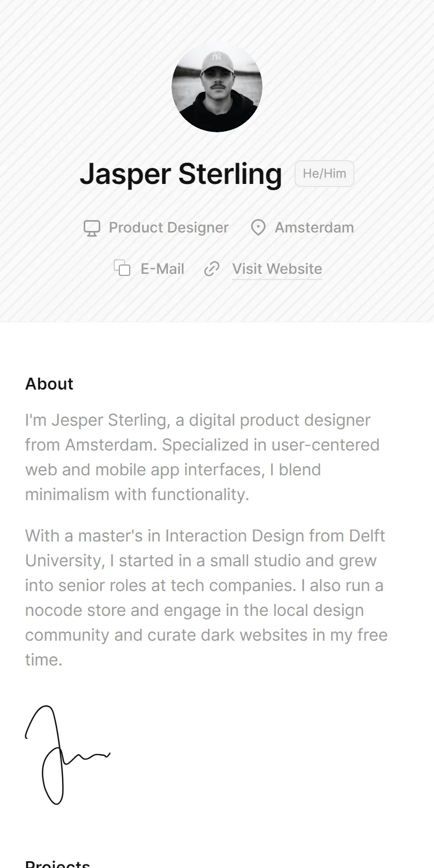Click the chain link icon beside Visit Website

pyautogui.click(x=212, y=269)
